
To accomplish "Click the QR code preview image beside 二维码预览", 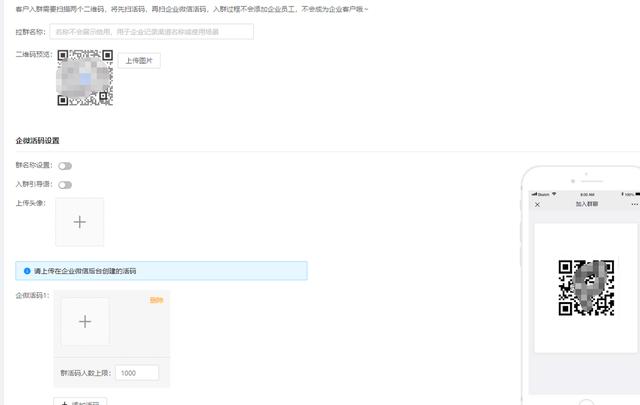I will coord(85,78).
